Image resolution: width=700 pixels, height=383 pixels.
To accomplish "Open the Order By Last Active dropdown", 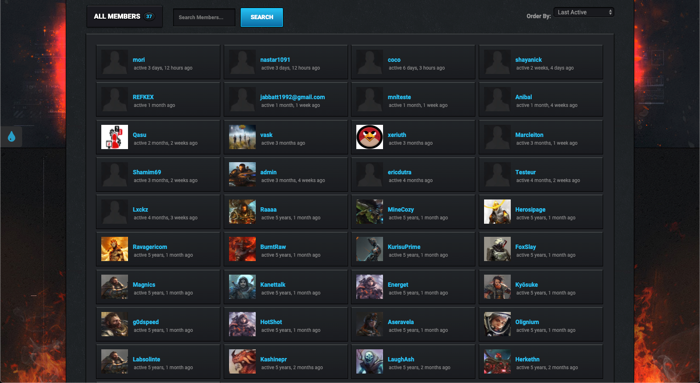I will (583, 12).
